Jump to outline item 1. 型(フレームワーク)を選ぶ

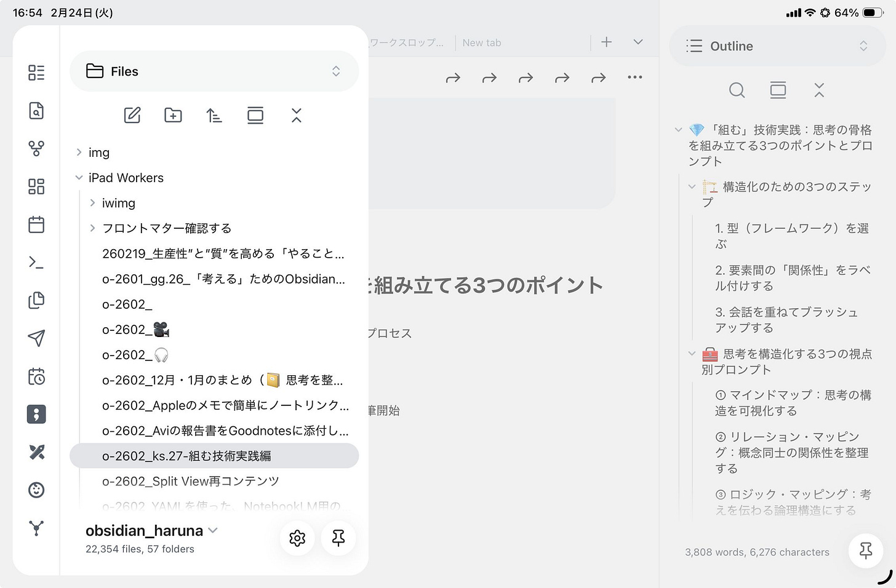[x=793, y=236]
